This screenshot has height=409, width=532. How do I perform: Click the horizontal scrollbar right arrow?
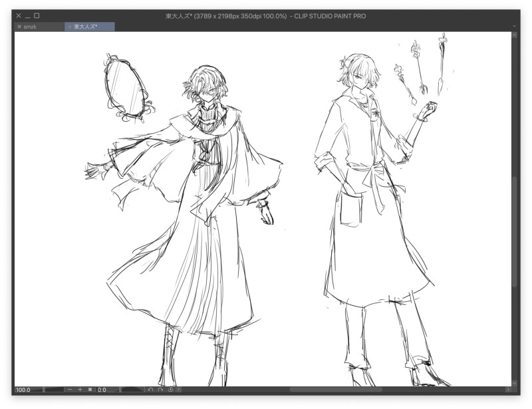pos(508,390)
